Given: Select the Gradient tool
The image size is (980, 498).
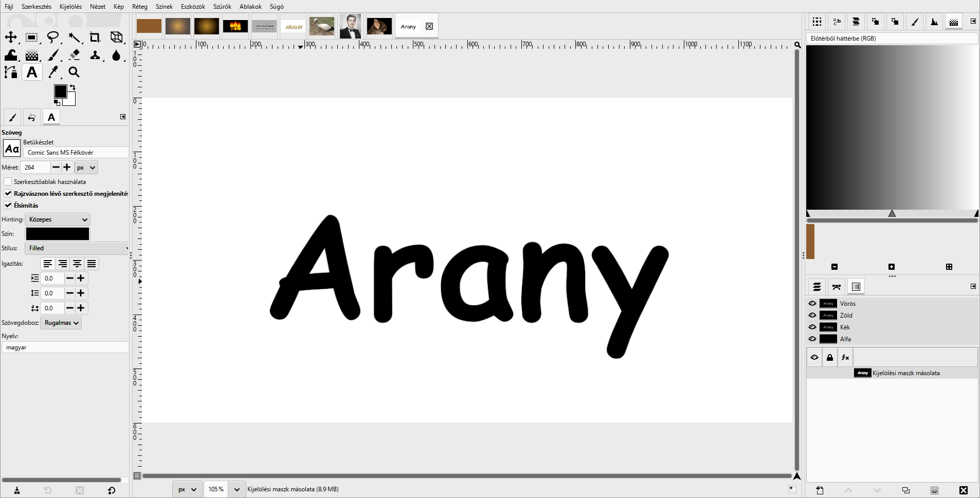Looking at the screenshot, I should 32,55.
